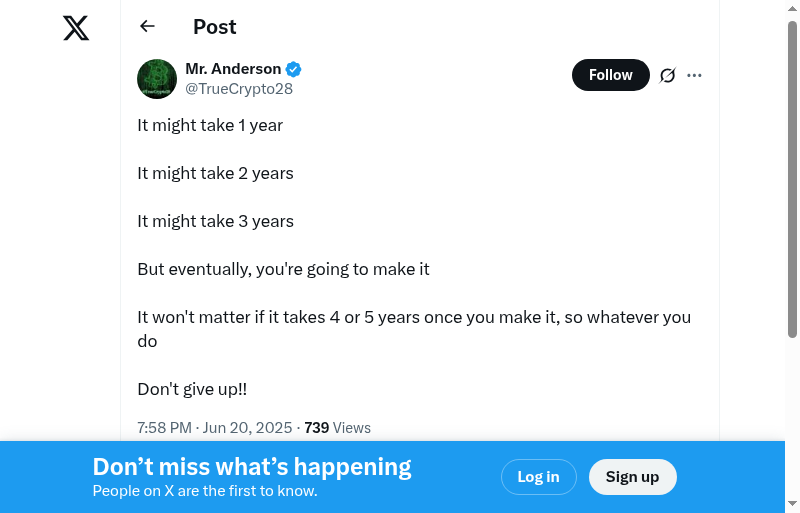This screenshot has width=800, height=513.
Task: Click the 7:58 PM Jun 20, 2025 timestamp
Action: tap(215, 428)
